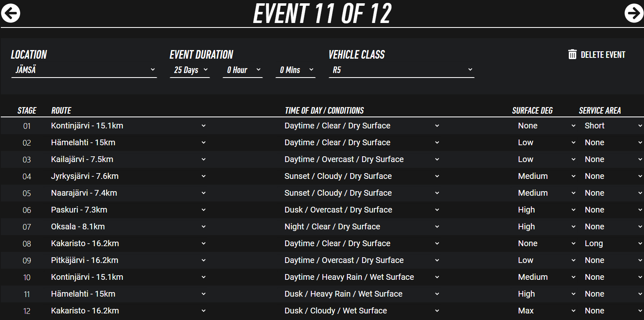Image resolution: width=644 pixels, height=320 pixels.
Task: Click the chevron beside Paskuri - 7.3km route
Action: coord(204,210)
